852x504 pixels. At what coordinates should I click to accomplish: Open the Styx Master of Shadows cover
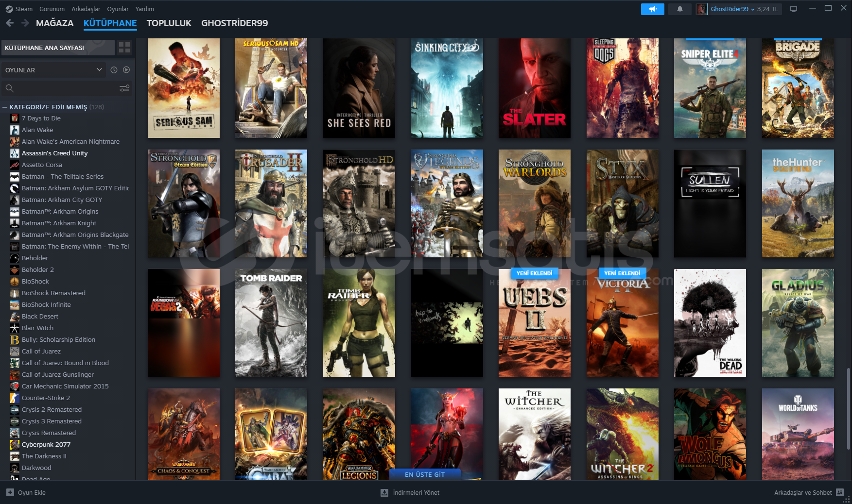pyautogui.click(x=623, y=203)
